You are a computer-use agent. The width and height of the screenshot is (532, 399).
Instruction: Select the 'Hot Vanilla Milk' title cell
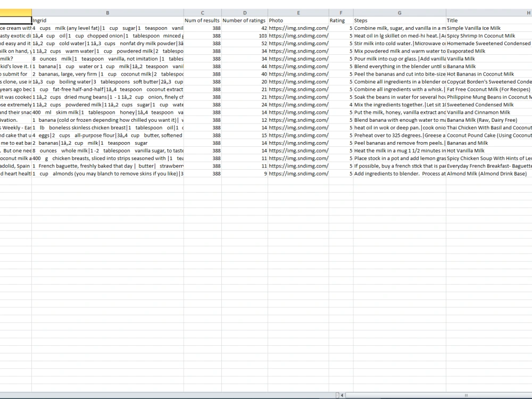pyautogui.click(x=489, y=151)
